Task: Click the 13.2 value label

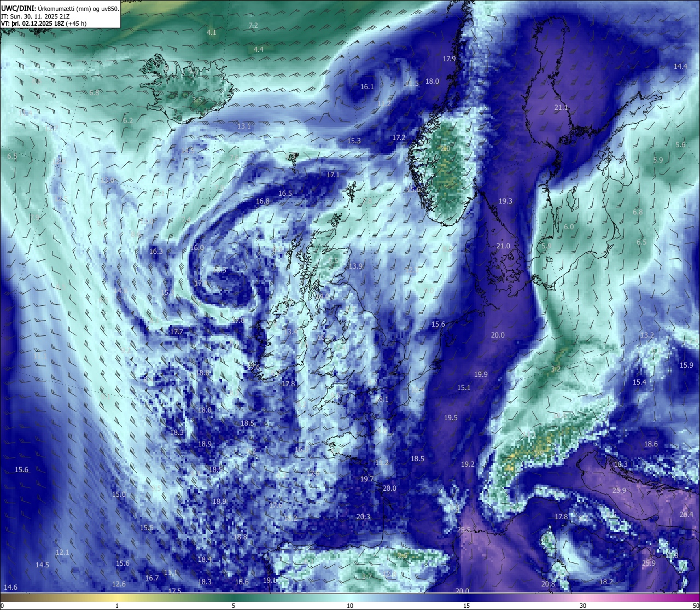Action: coord(647,335)
